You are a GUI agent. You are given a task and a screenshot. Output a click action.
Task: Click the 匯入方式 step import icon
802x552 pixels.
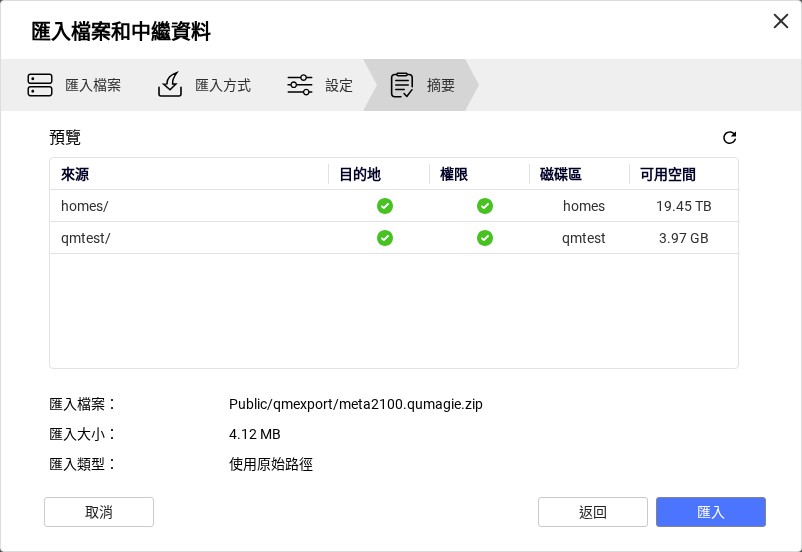tap(170, 84)
